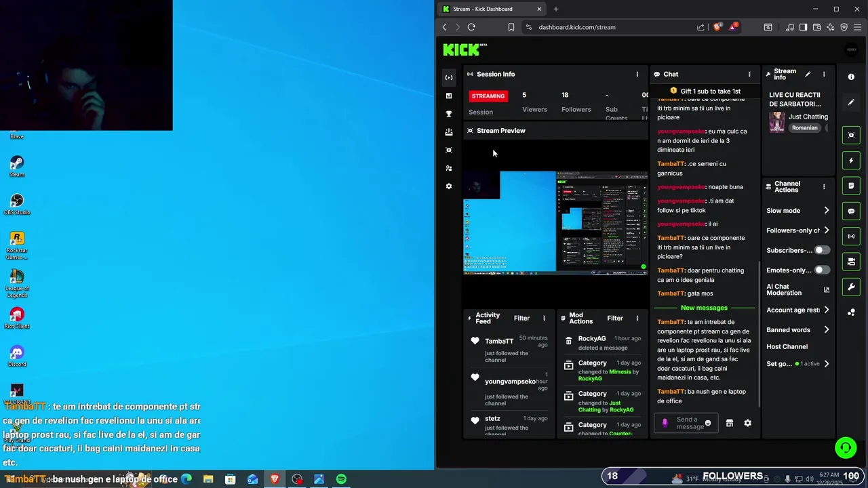Open the stream section in left sidebar
The image size is (868, 488).
[449, 77]
